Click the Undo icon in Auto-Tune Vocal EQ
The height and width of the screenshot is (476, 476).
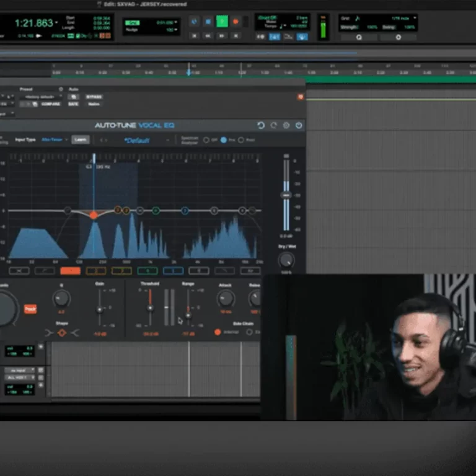pos(261,125)
